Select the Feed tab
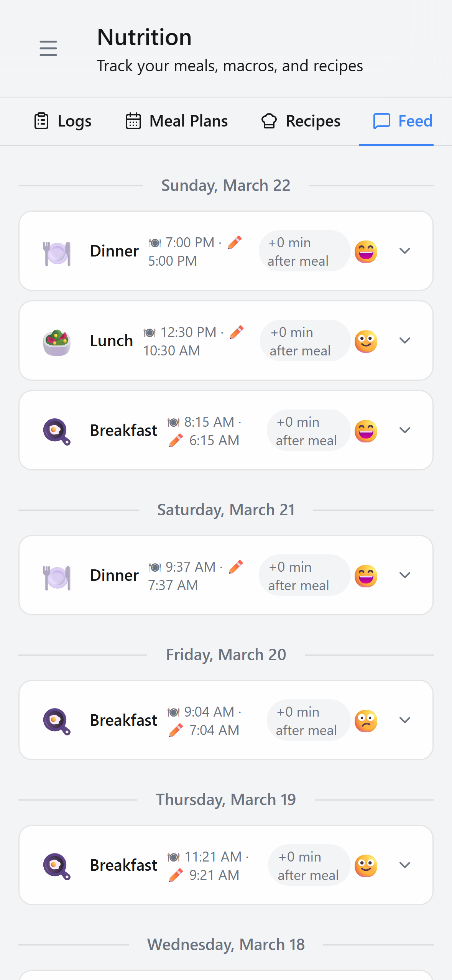This screenshot has height=980, width=452. [x=403, y=121]
